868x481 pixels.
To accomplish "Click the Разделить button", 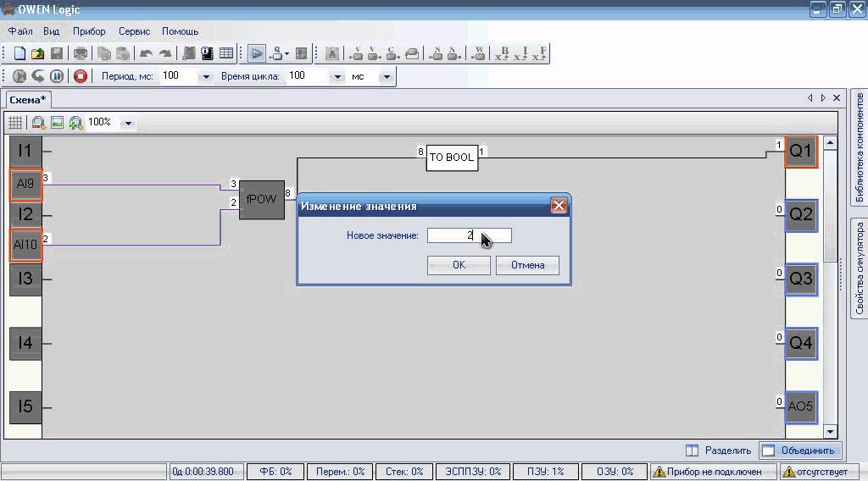I will (718, 451).
